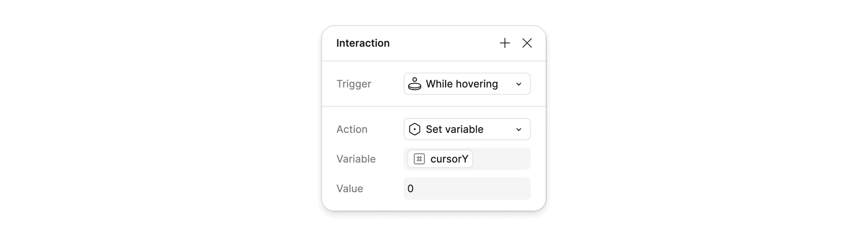Click the Variable row label
The height and width of the screenshot is (237, 868).
pos(355,159)
